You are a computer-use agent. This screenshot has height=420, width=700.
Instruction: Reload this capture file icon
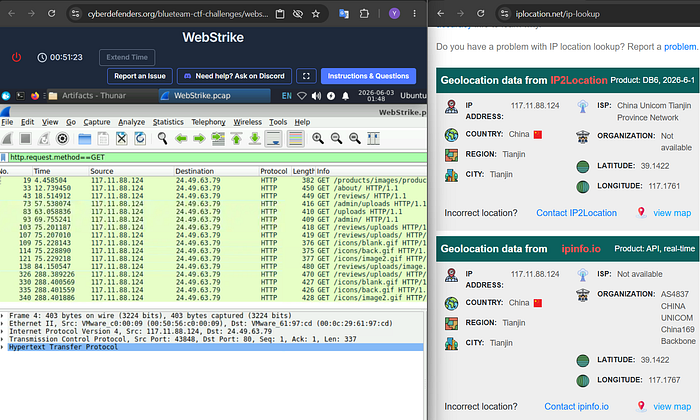[140, 139]
